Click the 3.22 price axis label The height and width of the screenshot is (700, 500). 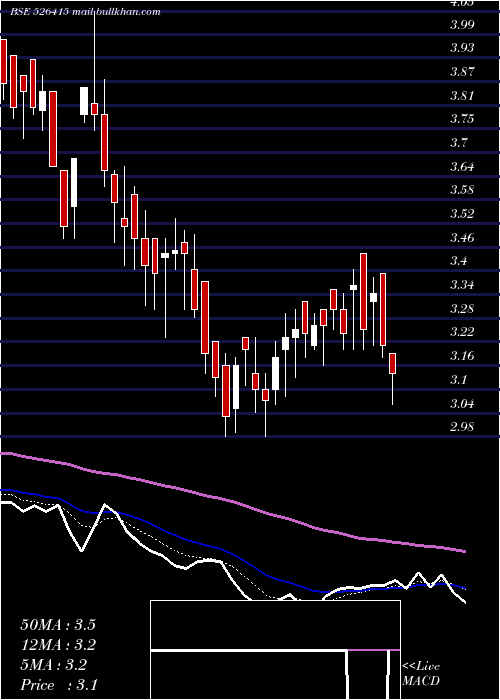[462, 332]
